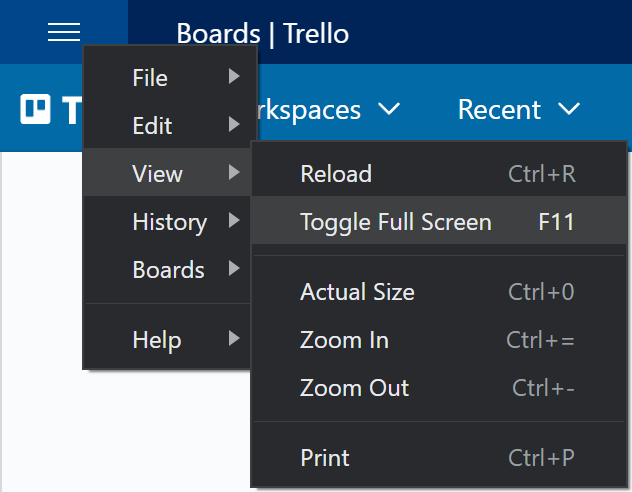Open the Boards submenu
Viewport: 632px width, 492px height.
[x=168, y=270]
